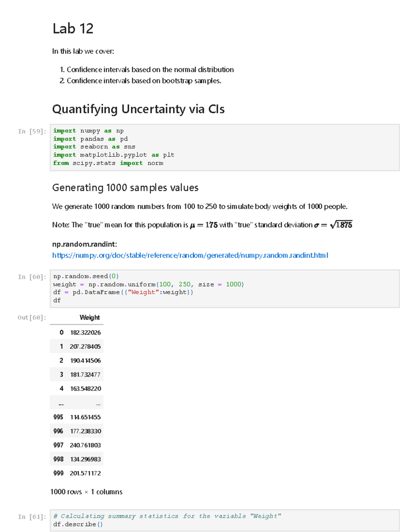This screenshot has height=532, width=411.
Task: Click the 'In [61]:' cell prompt
Action: tap(32, 517)
